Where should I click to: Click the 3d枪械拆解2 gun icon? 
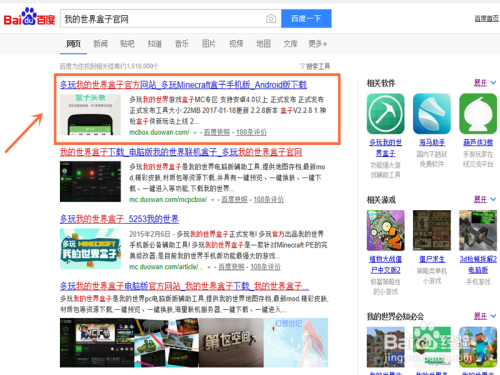[478, 230]
